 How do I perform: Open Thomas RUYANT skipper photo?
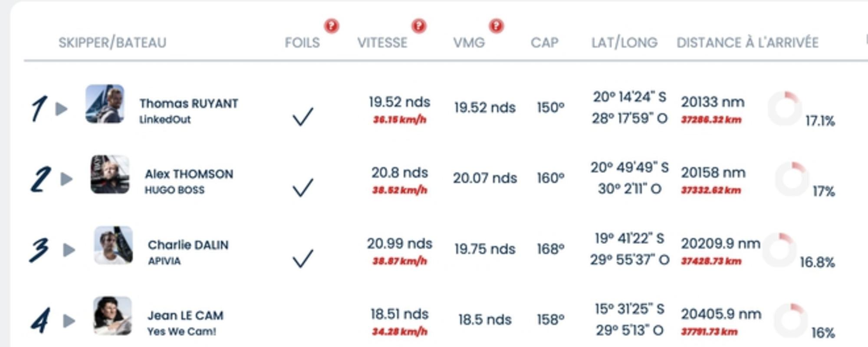(x=105, y=104)
